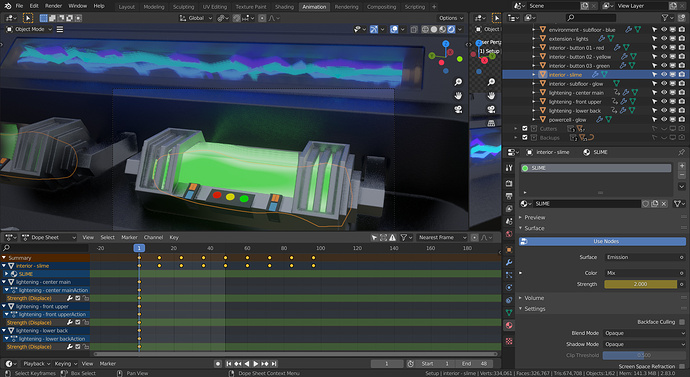
Task: Toggle selectability of extension - lights
Action: click(654, 39)
